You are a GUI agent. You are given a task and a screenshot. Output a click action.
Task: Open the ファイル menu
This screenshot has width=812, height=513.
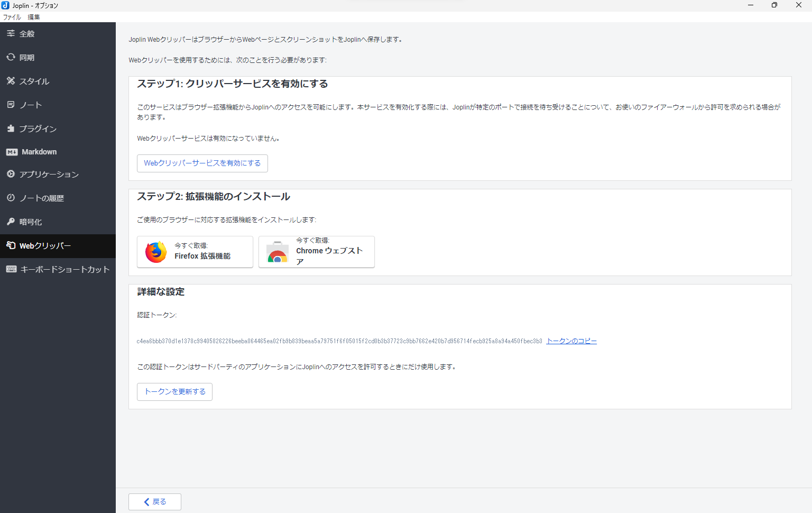tap(12, 17)
